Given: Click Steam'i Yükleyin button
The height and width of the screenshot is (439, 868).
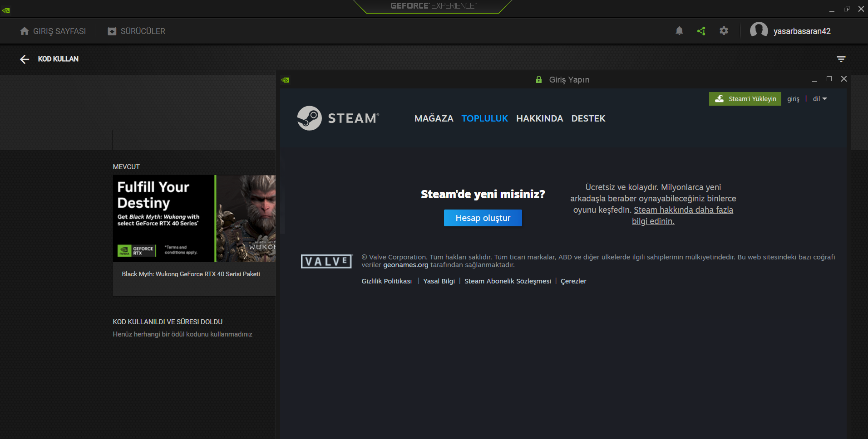Looking at the screenshot, I should (745, 99).
